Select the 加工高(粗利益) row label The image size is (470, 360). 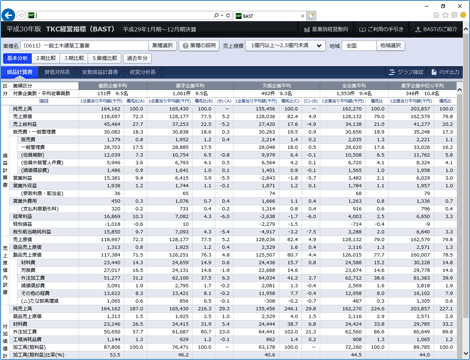(29, 347)
